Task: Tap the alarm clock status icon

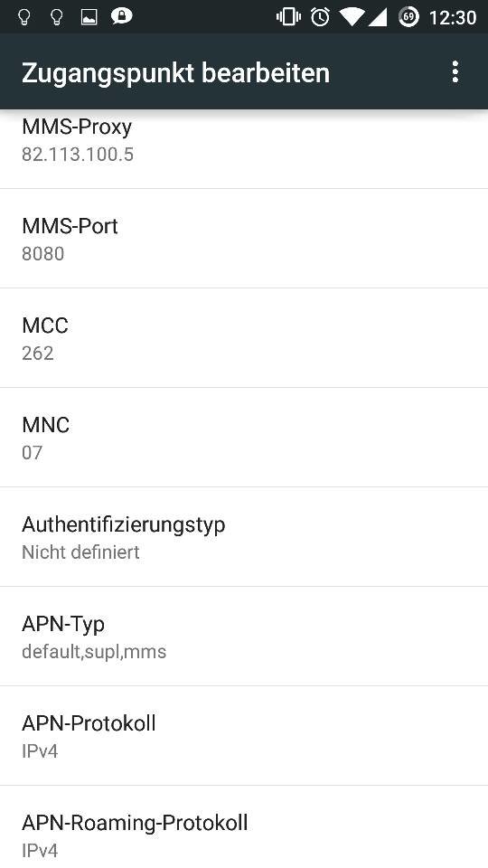Action: click(x=320, y=17)
